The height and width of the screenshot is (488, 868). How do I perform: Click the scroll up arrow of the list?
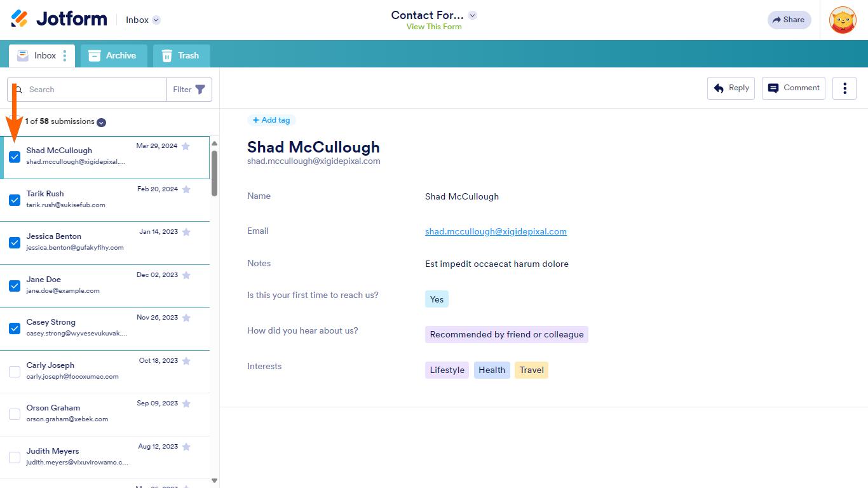click(214, 144)
